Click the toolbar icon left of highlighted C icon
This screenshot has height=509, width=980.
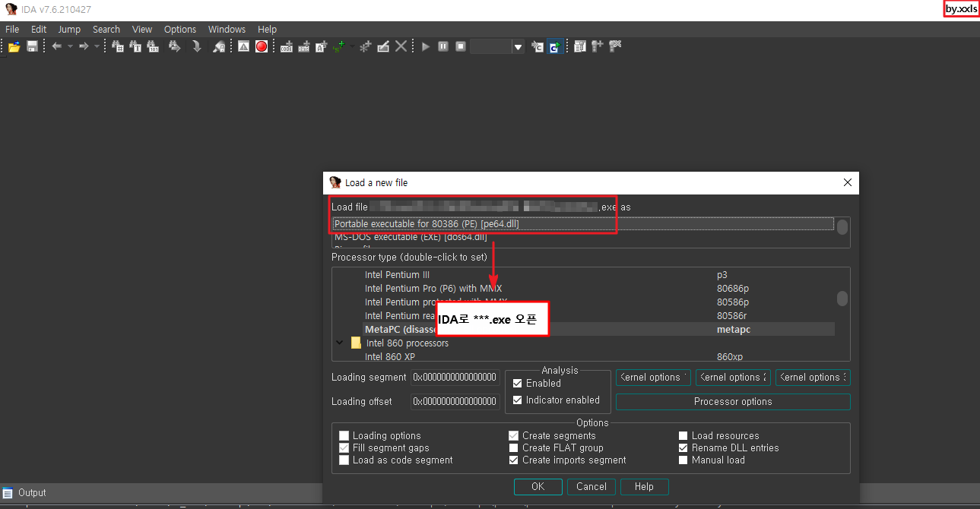(538, 46)
